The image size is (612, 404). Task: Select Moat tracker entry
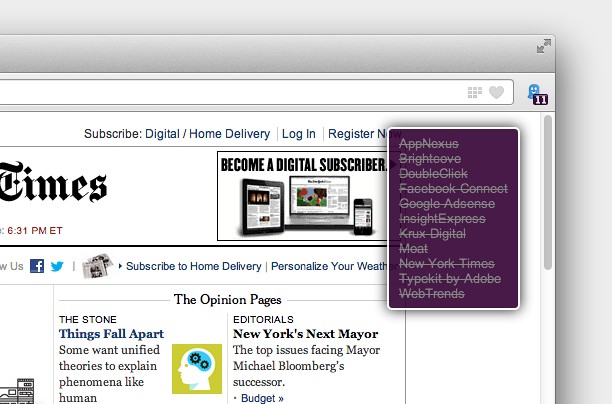click(x=413, y=249)
